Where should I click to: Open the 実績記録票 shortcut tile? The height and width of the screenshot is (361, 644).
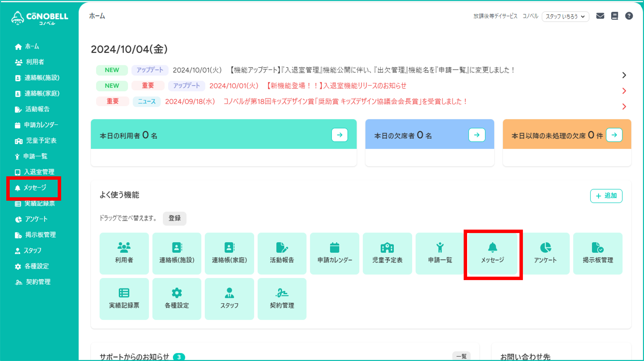(124, 299)
